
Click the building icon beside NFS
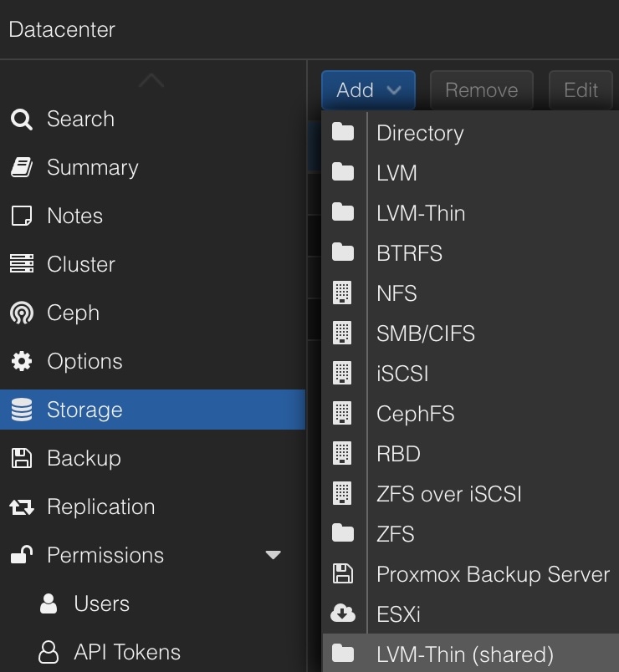coord(342,293)
